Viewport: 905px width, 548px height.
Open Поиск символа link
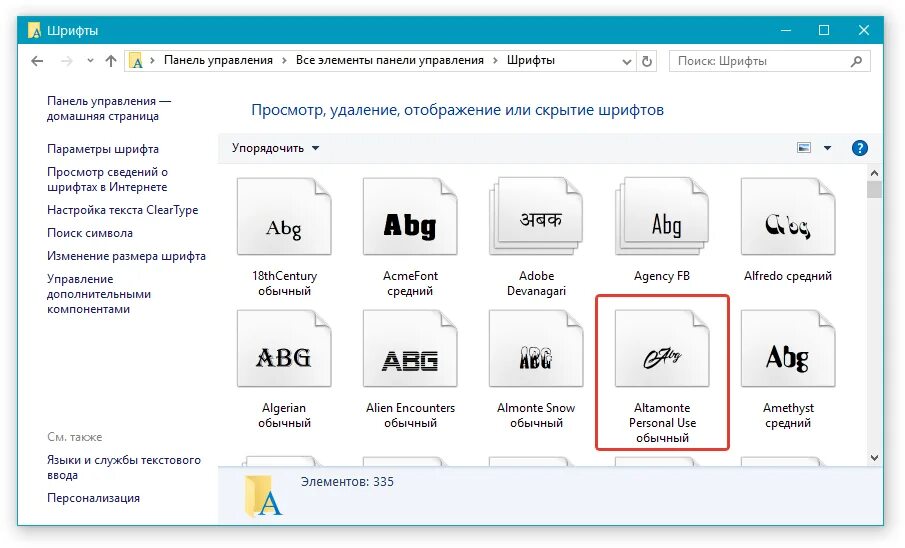tap(89, 233)
